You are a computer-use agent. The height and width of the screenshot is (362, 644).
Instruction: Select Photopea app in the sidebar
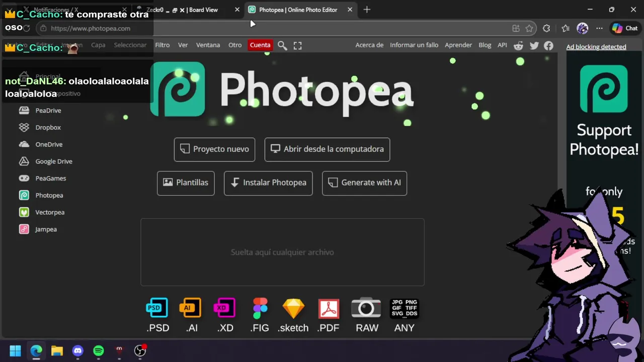(49, 196)
